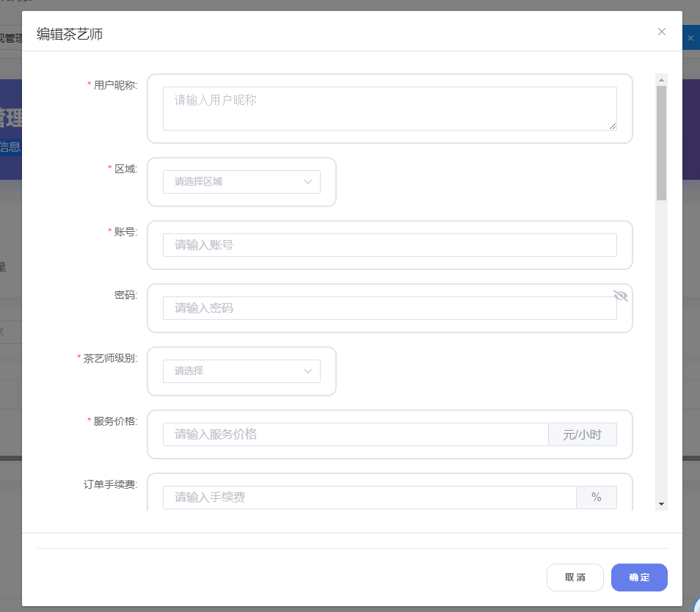Toggle password visibility eye icon

(x=621, y=296)
